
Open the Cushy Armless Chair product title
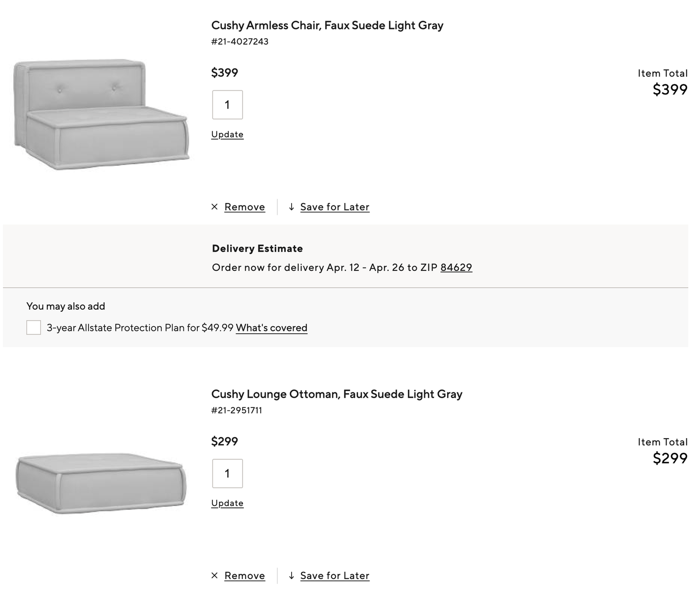pos(327,26)
